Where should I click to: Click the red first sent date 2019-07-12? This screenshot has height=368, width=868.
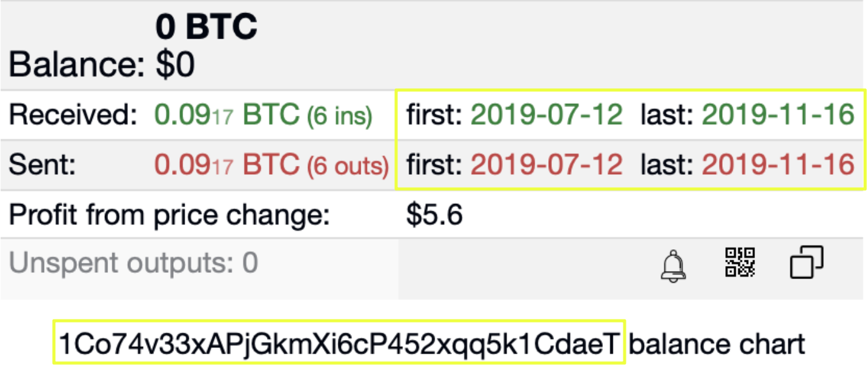(546, 165)
